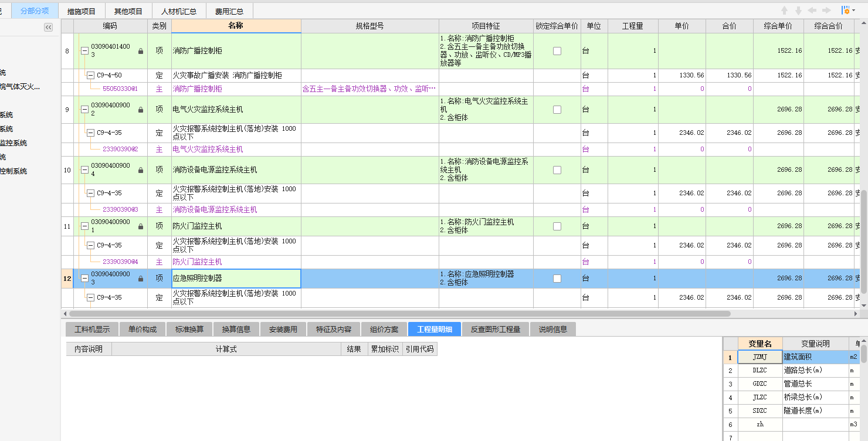Click the horizontal scrollbar under the table
868x441 pixels.
pos(399,314)
